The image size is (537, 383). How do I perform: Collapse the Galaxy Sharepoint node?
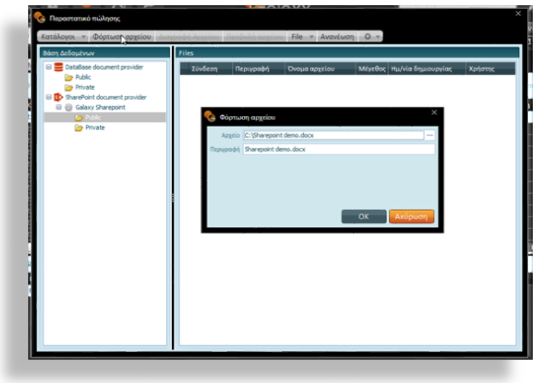click(59, 107)
